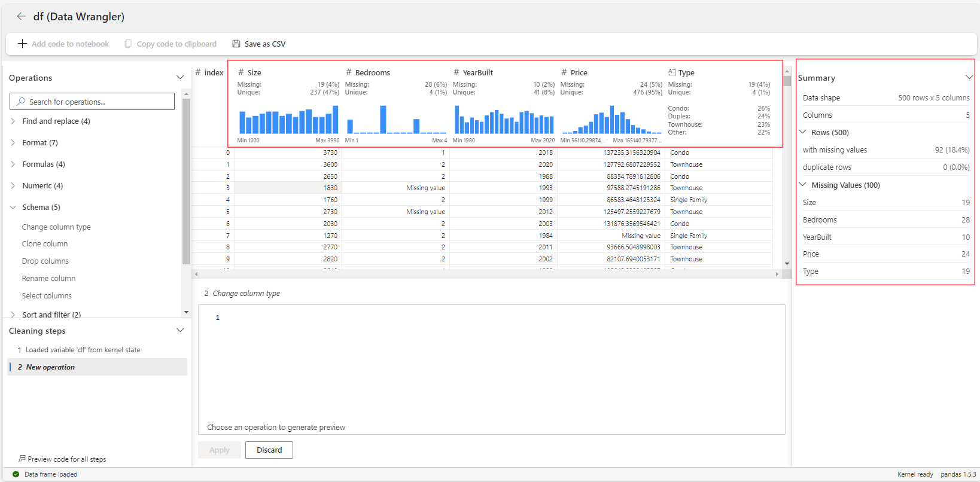980x482 pixels.
Task: Focus the Search for operations field
Action: pos(92,102)
